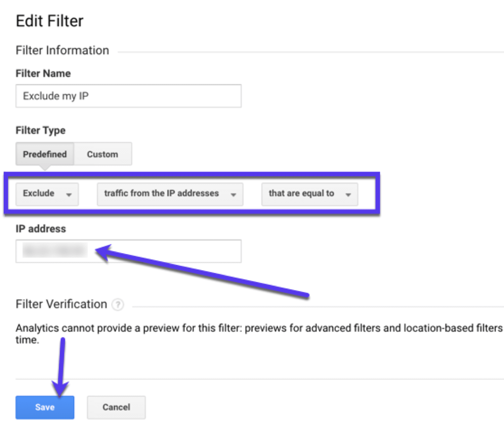The height and width of the screenshot is (424, 504).
Task: Click the Cancel button
Action: (x=116, y=407)
